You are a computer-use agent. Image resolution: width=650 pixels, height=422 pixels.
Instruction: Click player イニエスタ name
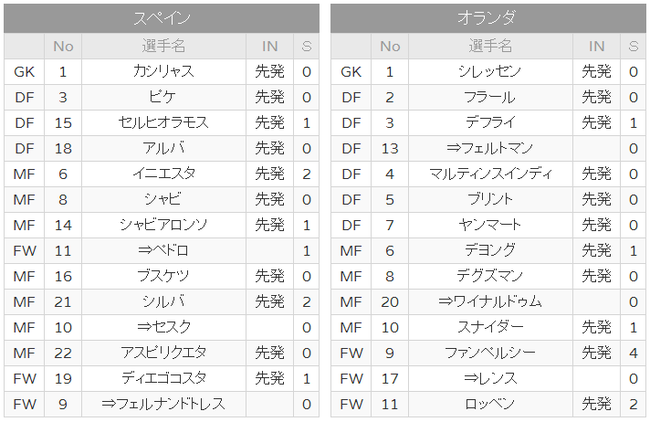click(x=163, y=174)
